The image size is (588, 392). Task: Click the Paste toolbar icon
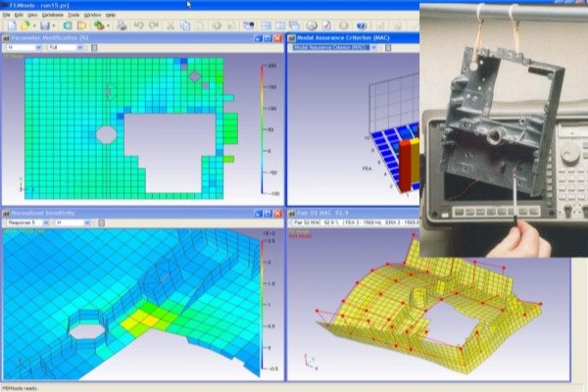[x=200, y=25]
